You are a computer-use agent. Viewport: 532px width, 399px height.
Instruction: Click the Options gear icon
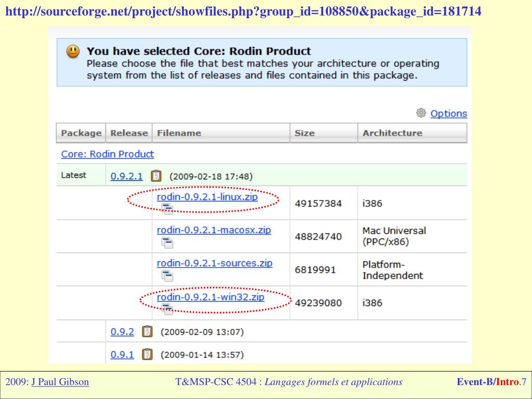coord(421,113)
